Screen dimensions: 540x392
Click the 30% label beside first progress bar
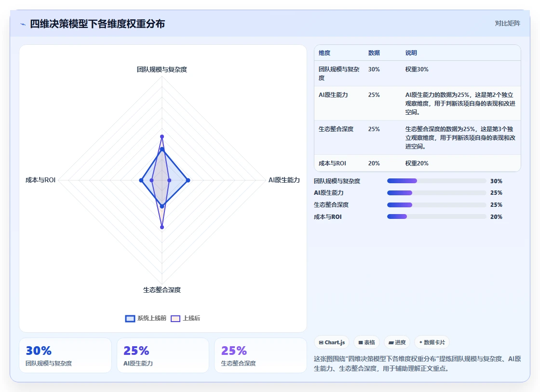(496, 181)
